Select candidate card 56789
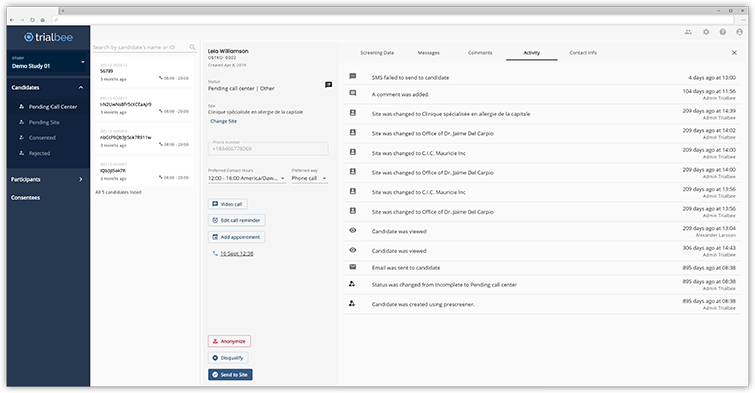 144,71
